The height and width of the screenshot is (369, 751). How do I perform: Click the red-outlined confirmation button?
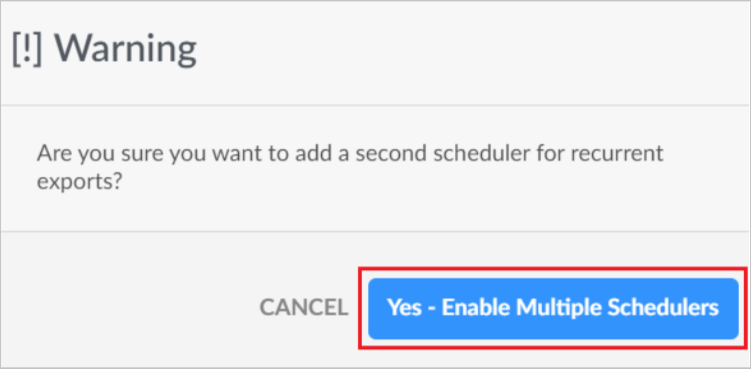553,309
